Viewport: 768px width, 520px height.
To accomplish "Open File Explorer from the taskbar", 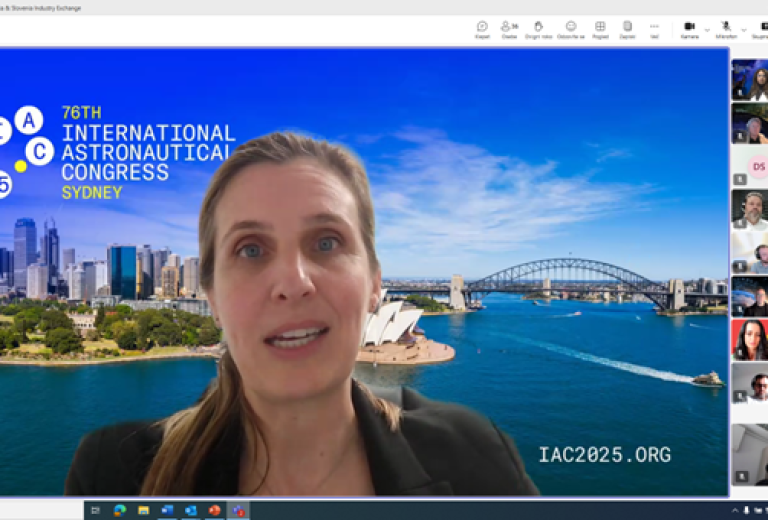I will click(143, 511).
